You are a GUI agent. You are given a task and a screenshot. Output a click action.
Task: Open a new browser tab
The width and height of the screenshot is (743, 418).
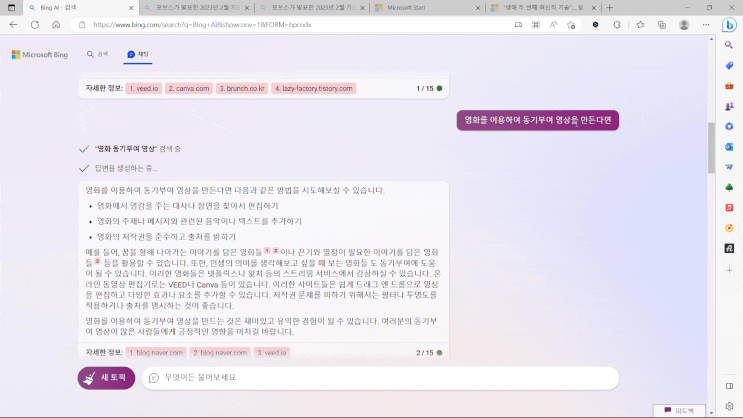[x=609, y=8]
